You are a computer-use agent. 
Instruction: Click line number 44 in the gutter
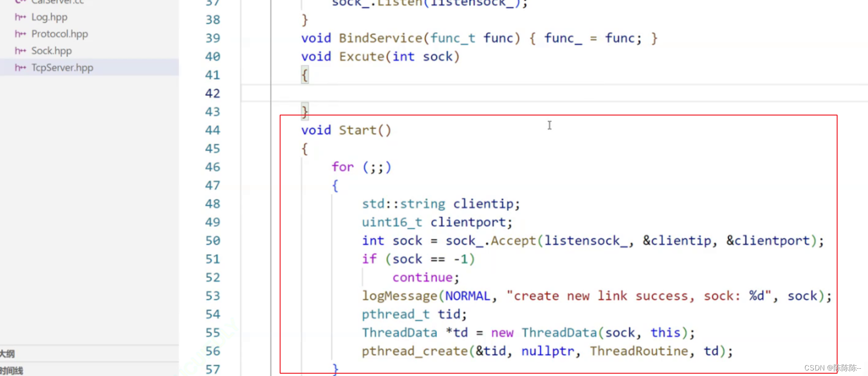tap(213, 130)
